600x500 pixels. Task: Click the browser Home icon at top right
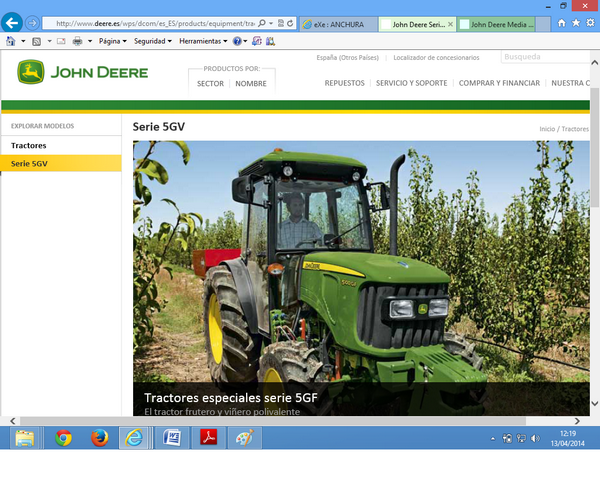(561, 23)
